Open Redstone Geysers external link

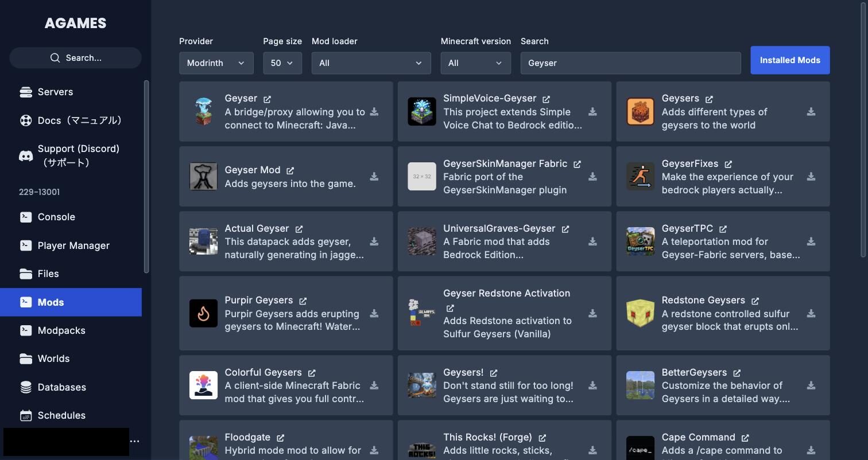pyautogui.click(x=755, y=301)
